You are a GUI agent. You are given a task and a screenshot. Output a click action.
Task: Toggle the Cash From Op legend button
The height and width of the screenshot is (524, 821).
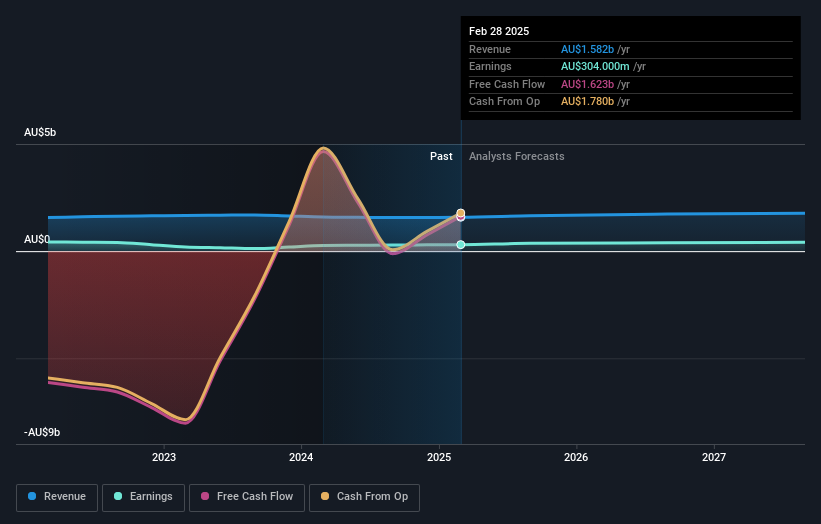click(x=364, y=497)
